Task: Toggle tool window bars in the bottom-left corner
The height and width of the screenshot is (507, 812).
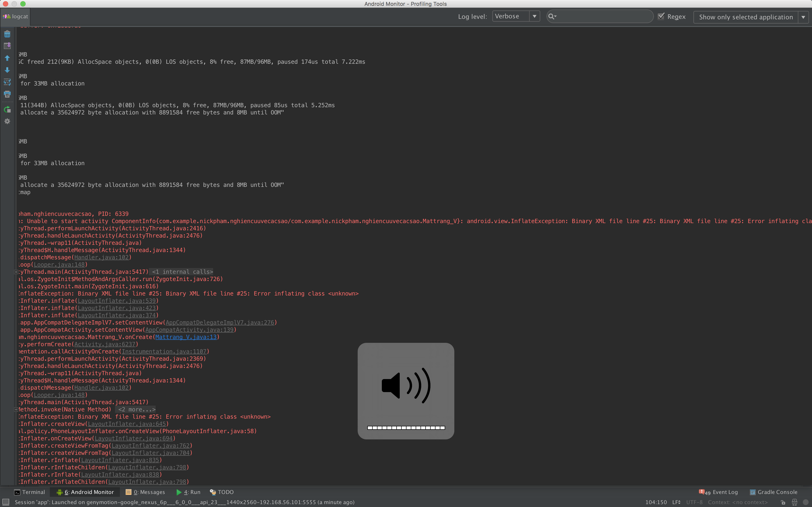Action: click(5, 502)
